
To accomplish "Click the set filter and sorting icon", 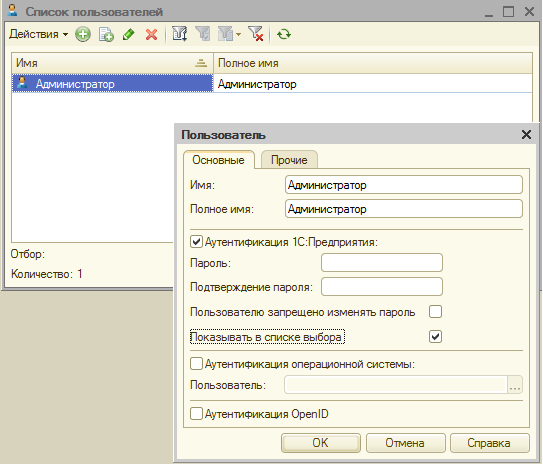I will pos(179,34).
